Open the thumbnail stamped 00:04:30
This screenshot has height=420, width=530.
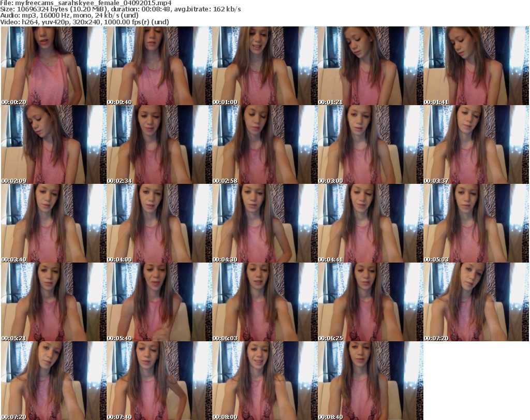[x=264, y=223]
